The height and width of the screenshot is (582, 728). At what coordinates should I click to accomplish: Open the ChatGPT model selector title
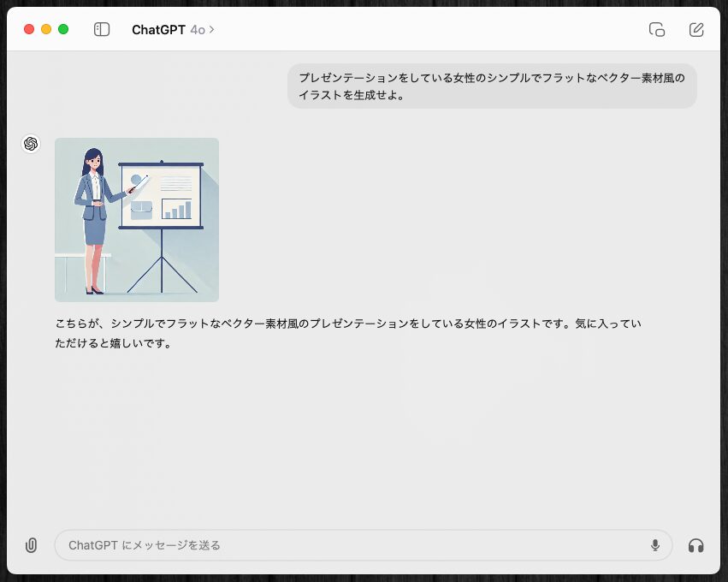(x=158, y=30)
